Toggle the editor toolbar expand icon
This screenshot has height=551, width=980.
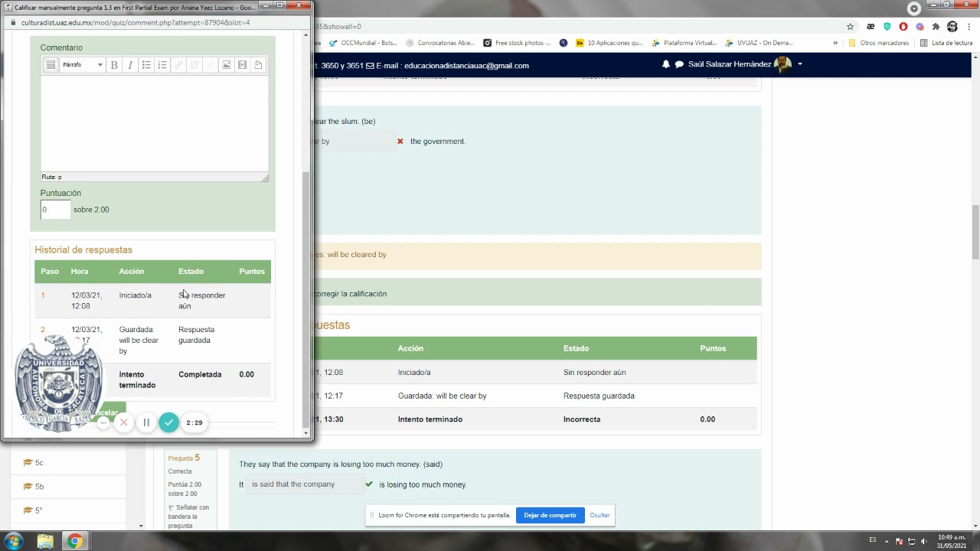pos(51,65)
